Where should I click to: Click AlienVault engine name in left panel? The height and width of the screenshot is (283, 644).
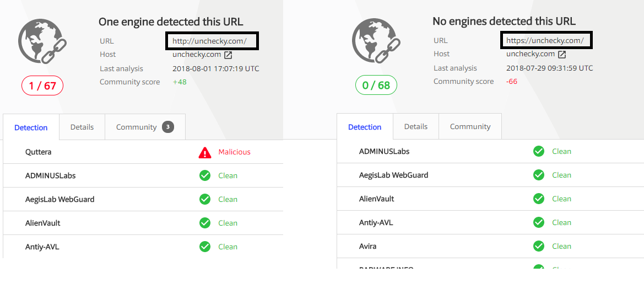click(43, 223)
